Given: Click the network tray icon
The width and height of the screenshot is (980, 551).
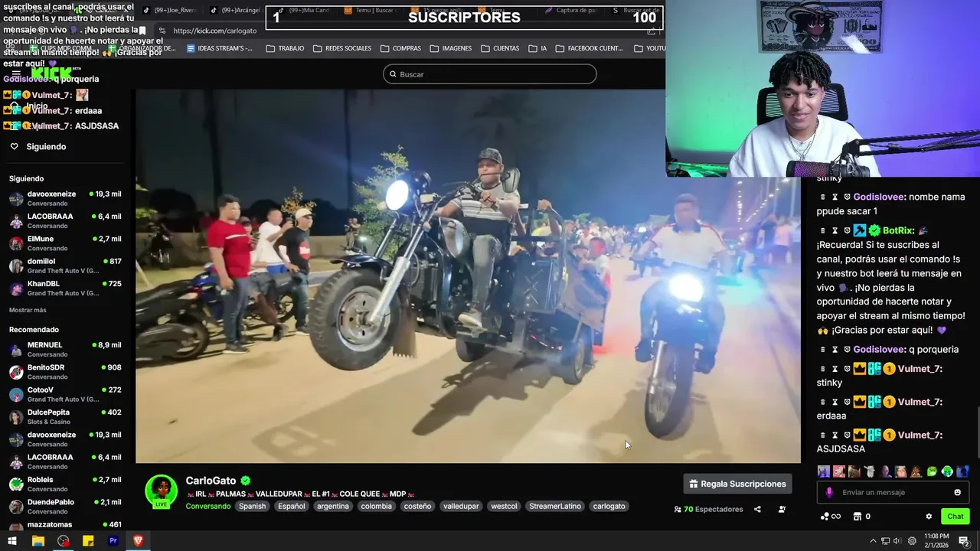Looking at the screenshot, I should coord(886,541).
